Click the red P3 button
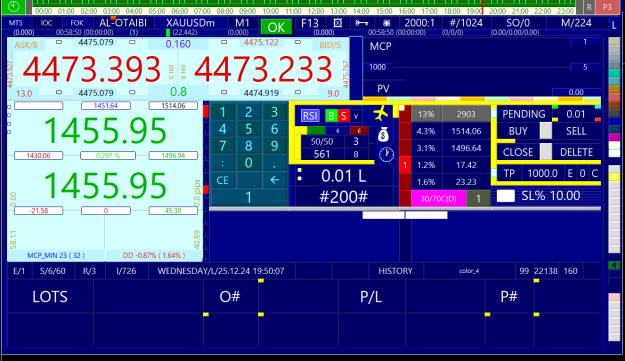 [x=607, y=7]
